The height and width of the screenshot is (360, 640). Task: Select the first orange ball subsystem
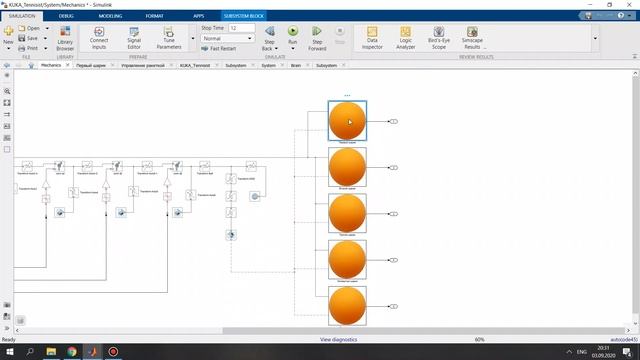pos(347,121)
